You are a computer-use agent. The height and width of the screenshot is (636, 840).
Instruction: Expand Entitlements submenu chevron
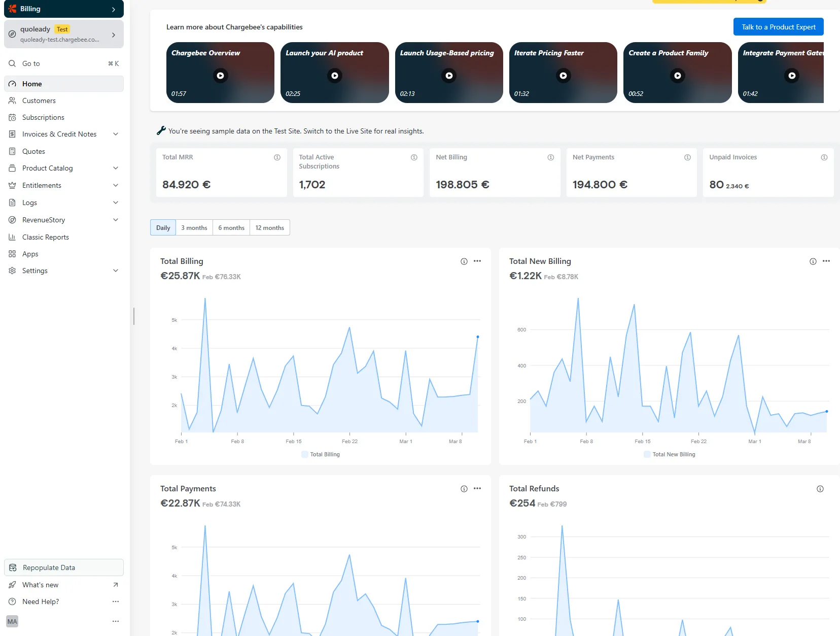click(116, 185)
